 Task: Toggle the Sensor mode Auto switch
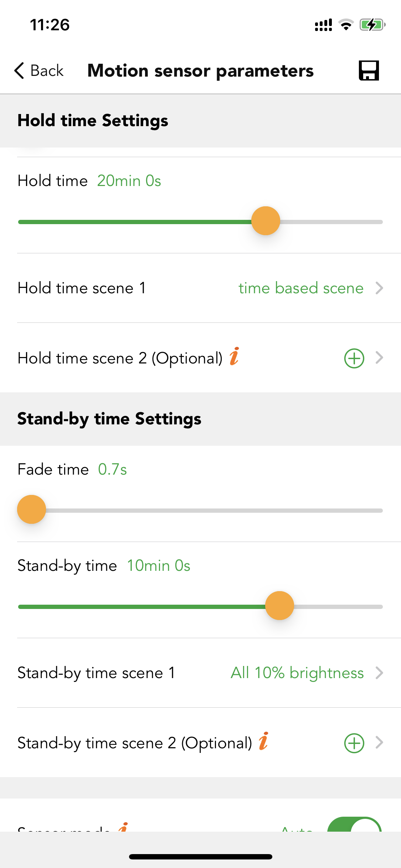pyautogui.click(x=354, y=825)
